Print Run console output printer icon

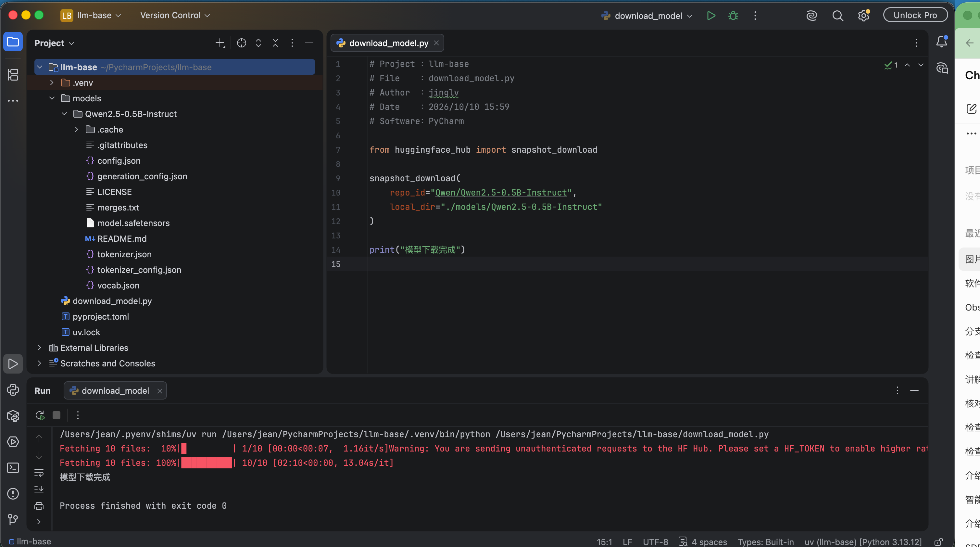(39, 506)
